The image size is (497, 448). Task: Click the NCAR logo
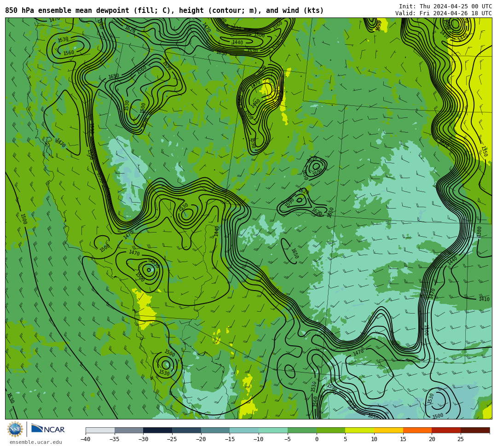tap(48, 429)
